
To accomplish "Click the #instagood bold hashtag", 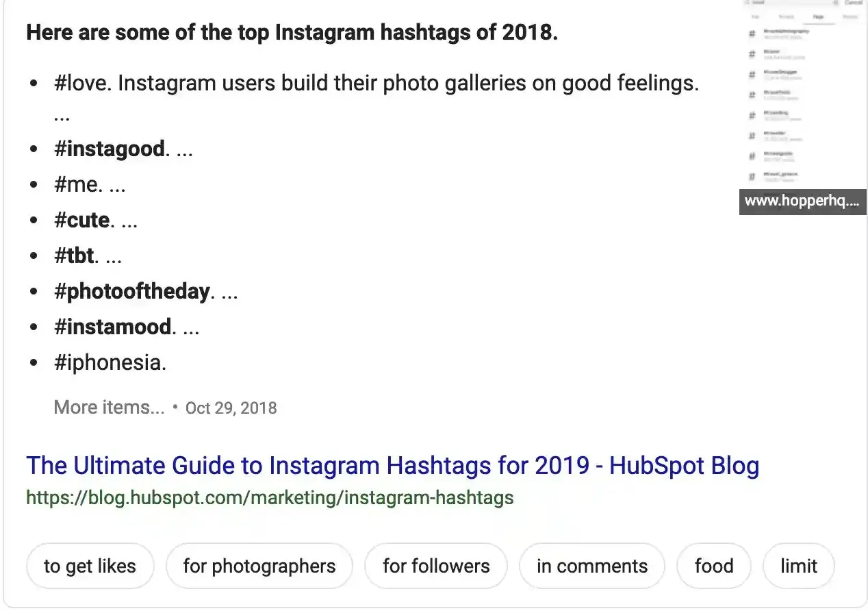I will pos(110,149).
